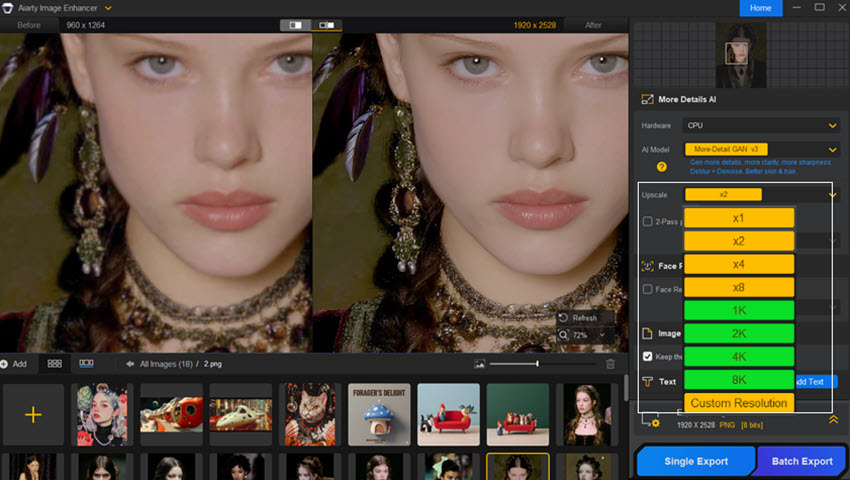This screenshot has height=480, width=850.
Task: Open the Hardware CPU dropdown
Action: 761,125
